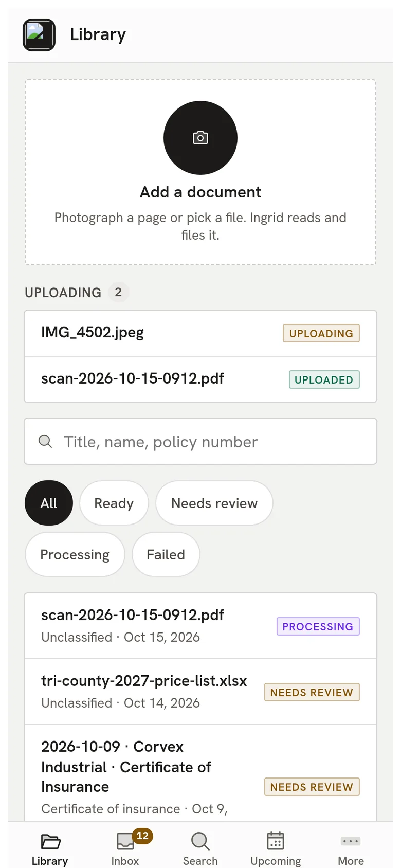Filter documents by Failed
The height and width of the screenshot is (868, 401).
166,554
